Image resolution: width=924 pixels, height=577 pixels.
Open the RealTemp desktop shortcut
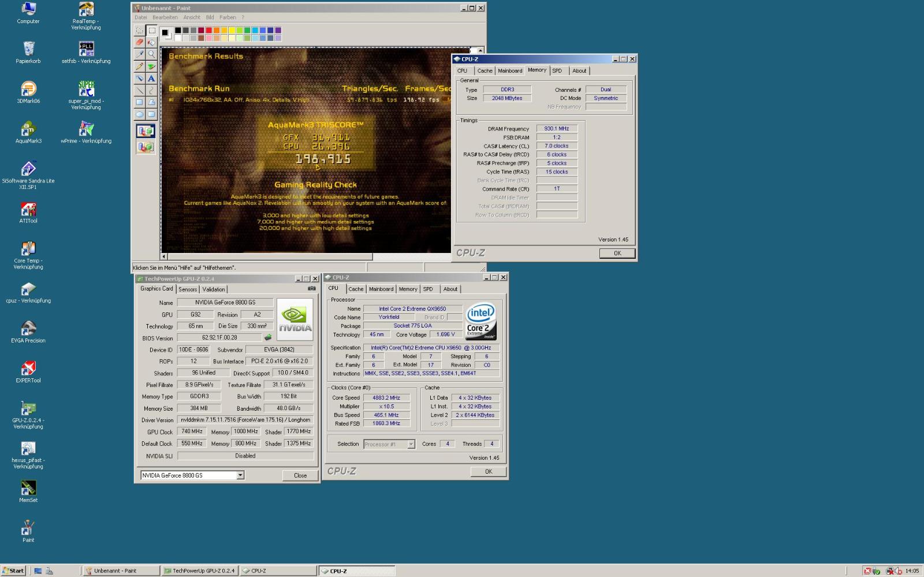coord(86,16)
